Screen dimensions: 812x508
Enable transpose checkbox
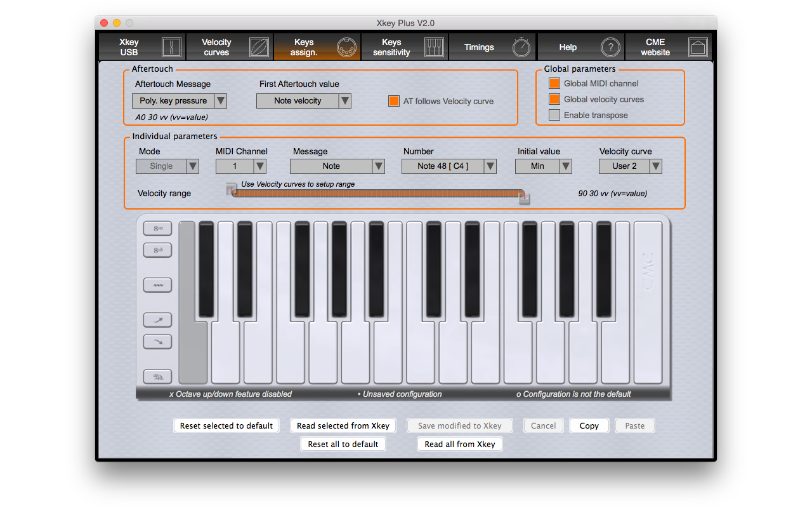pyautogui.click(x=554, y=115)
